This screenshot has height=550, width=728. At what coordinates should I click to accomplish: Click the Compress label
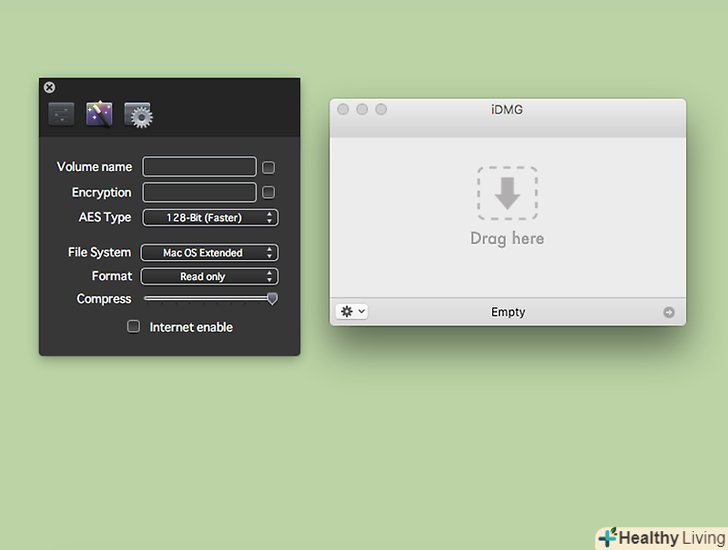(x=104, y=299)
